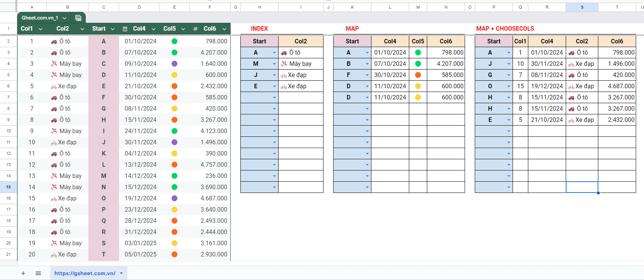The height and width of the screenshot is (280, 644).
Task: Open the sheet tab's dropdown arrow menu
Action: [121, 273]
